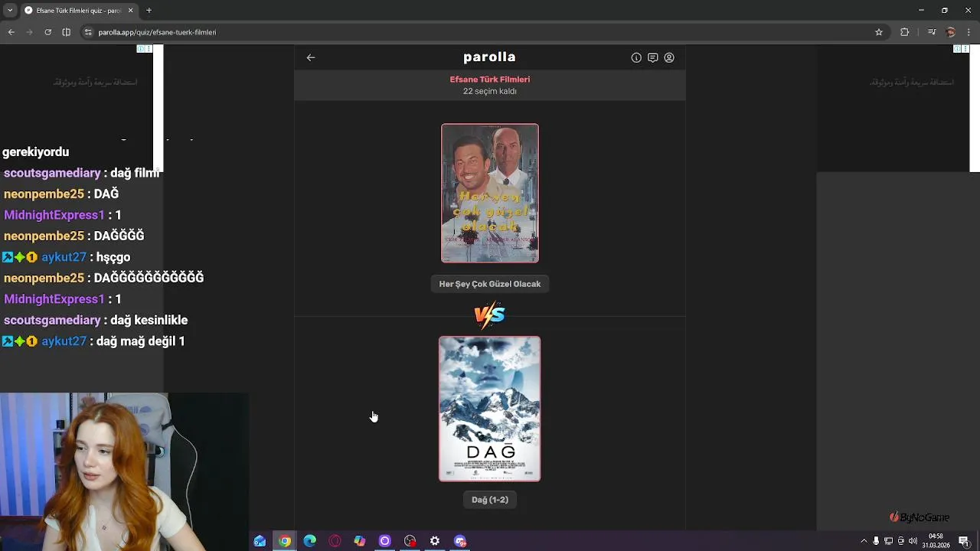Image resolution: width=980 pixels, height=551 pixels.
Task: Close the Efsane Türk Filmleri tab
Action: coord(130,10)
